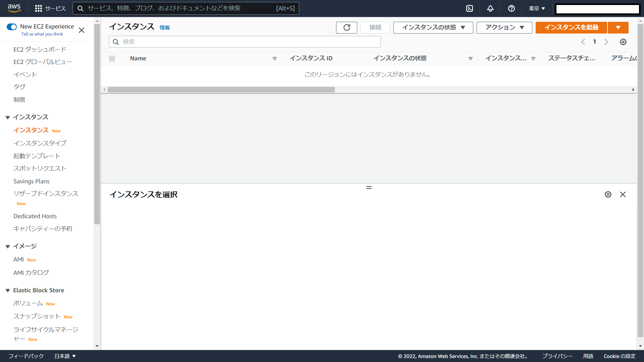Click the refresh instances button
This screenshot has width=644, height=362.
(x=346, y=27)
